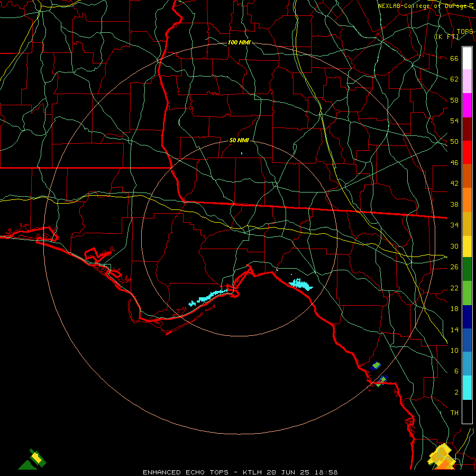
Task: Click the legend value '66'
Action: (454, 58)
